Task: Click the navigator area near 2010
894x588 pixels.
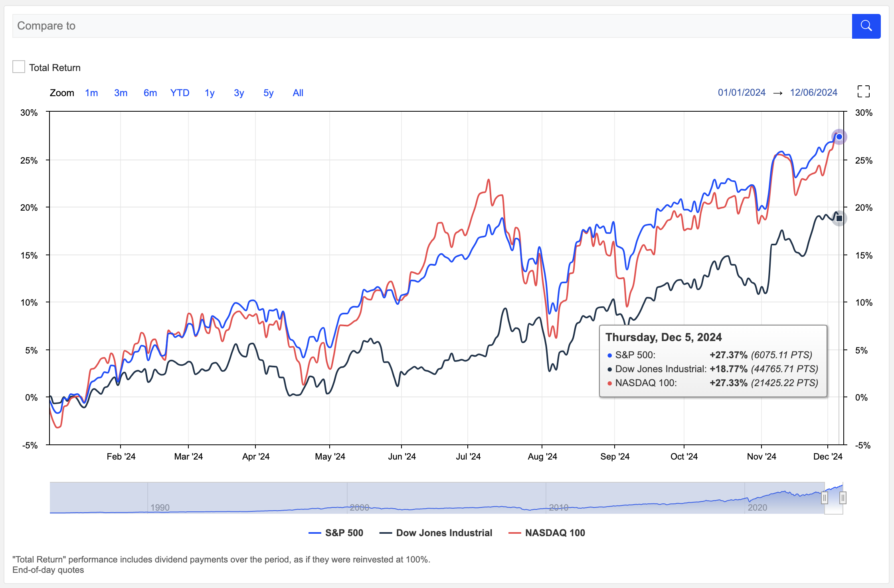Action: click(558, 507)
